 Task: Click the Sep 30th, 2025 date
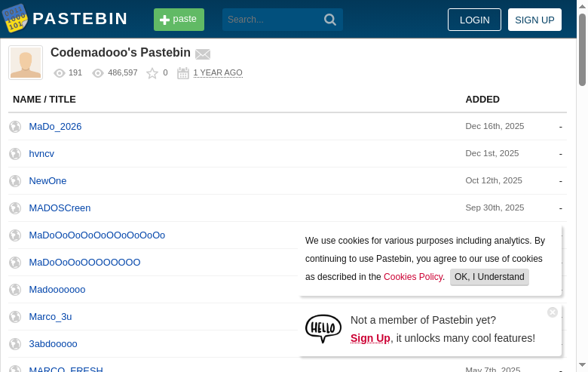(x=495, y=208)
